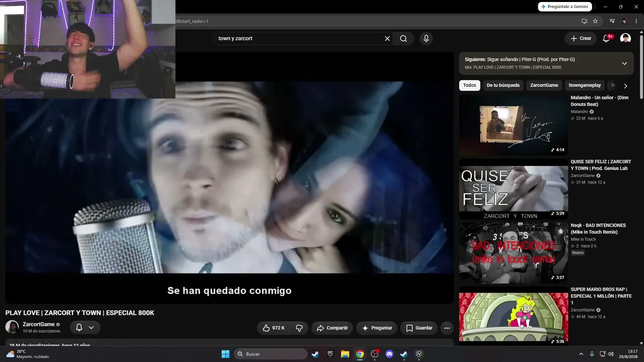Screen dimensions: 644x362
Task: Click the YouTube search magnifier button
Action: pyautogui.click(x=404, y=39)
